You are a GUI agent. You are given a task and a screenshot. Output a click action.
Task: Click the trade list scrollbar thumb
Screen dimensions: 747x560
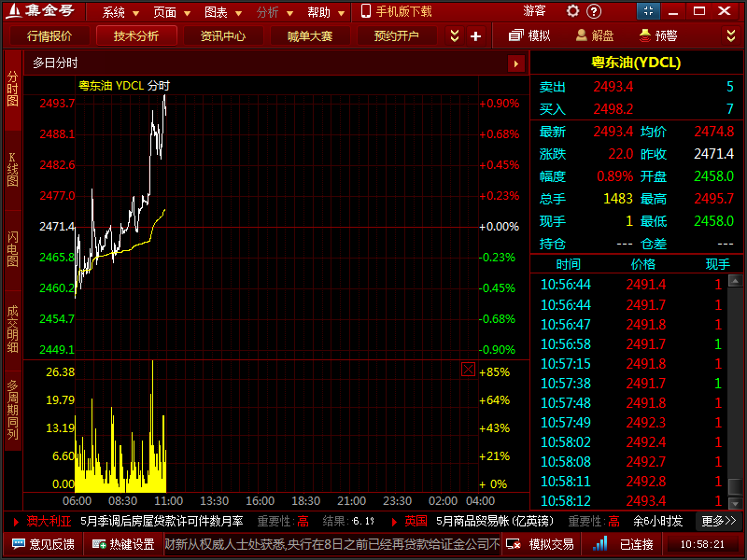coord(735,485)
